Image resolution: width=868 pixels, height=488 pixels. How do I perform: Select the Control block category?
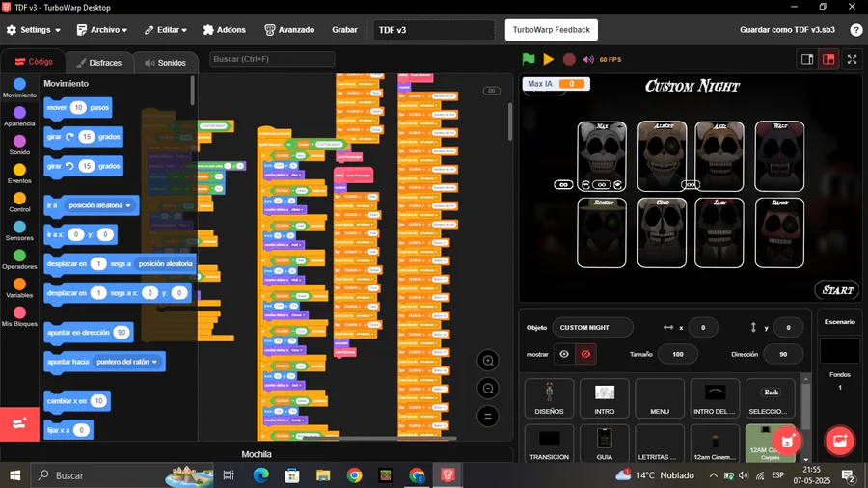coord(19,203)
